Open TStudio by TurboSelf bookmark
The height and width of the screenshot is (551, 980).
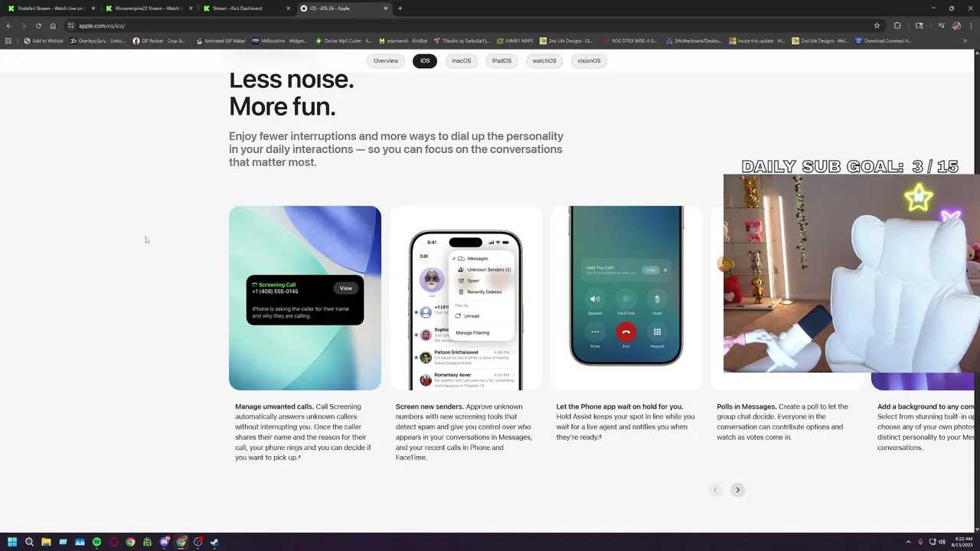462,41
